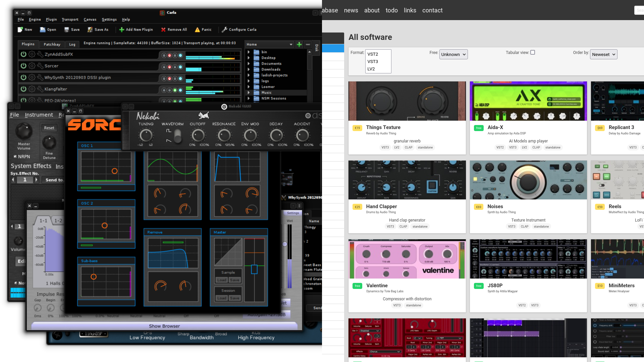Screen dimensions: 644x362
Task: Click the wrench Configure Carla icon
Action: (225, 29)
